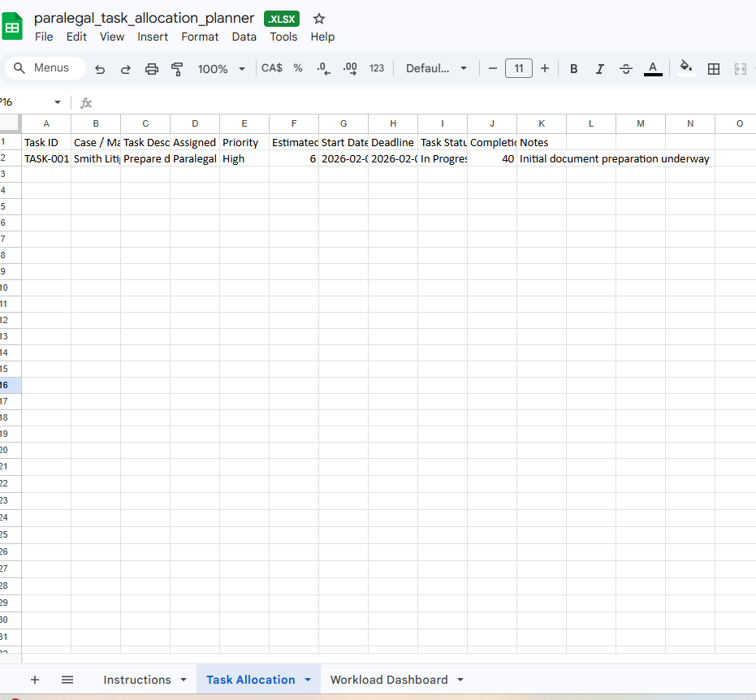This screenshot has height=700, width=756.
Task: Open the Borders menu icon
Action: point(713,68)
